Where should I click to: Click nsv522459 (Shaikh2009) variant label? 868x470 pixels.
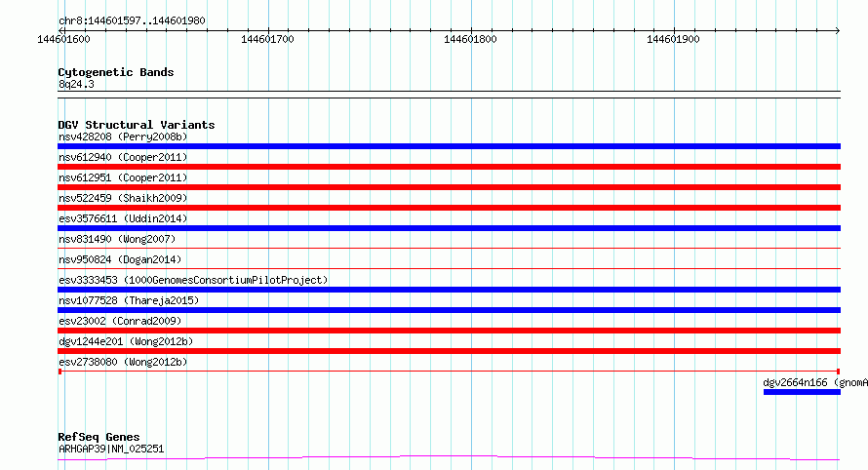click(x=123, y=198)
